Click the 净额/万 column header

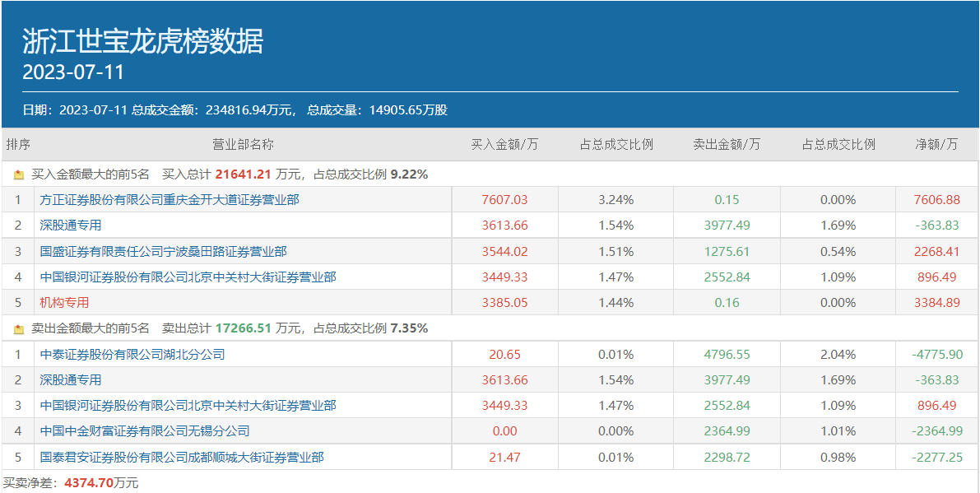(936, 144)
